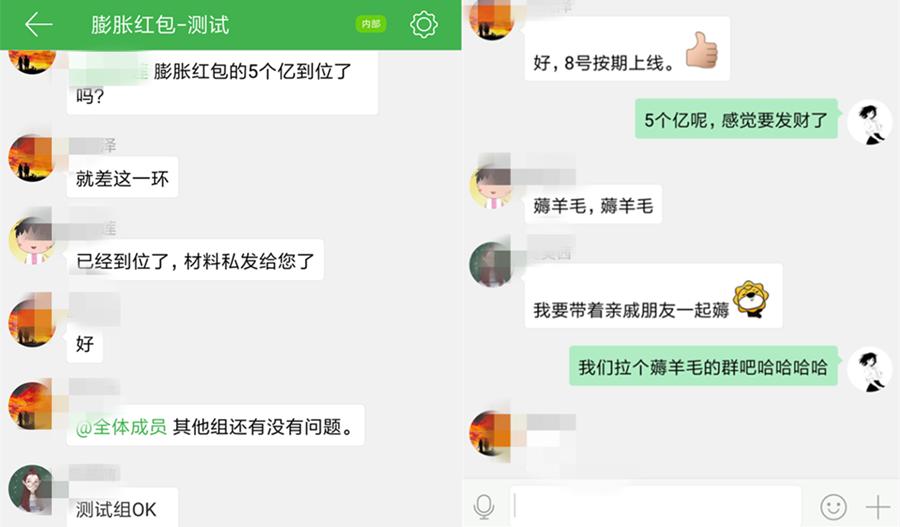Open avatar of 测试组OK sender
The image size is (900, 527).
point(32,488)
